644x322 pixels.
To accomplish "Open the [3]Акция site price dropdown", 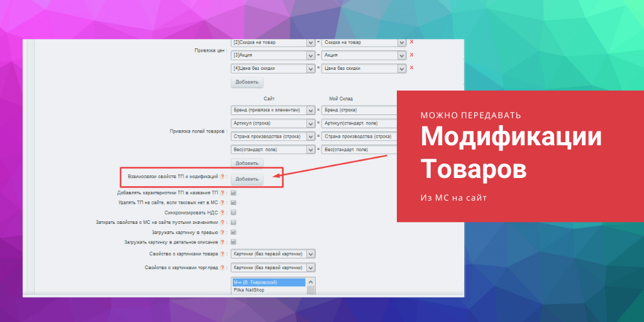I will coord(310,55).
